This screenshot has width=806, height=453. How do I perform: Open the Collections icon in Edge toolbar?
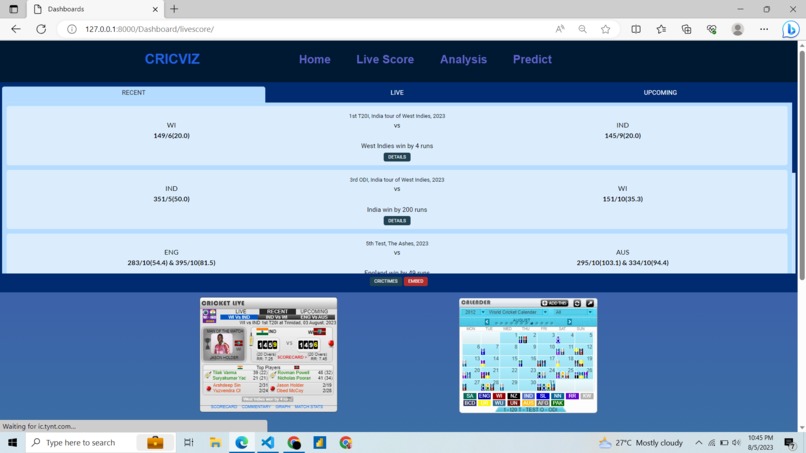tap(686, 29)
